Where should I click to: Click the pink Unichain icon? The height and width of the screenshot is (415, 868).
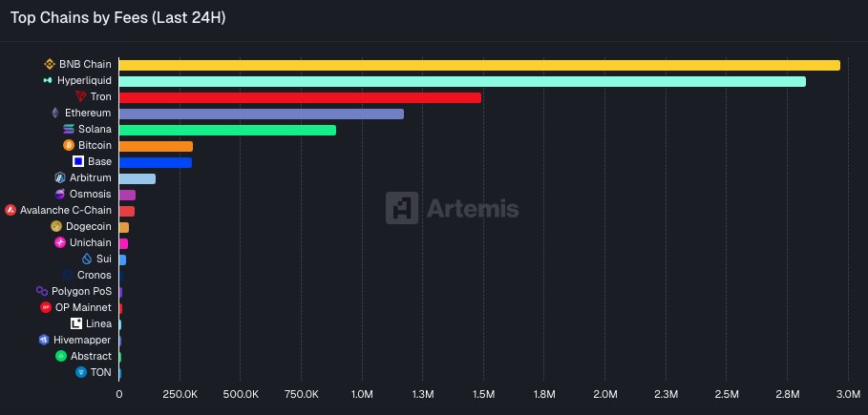[60, 242]
